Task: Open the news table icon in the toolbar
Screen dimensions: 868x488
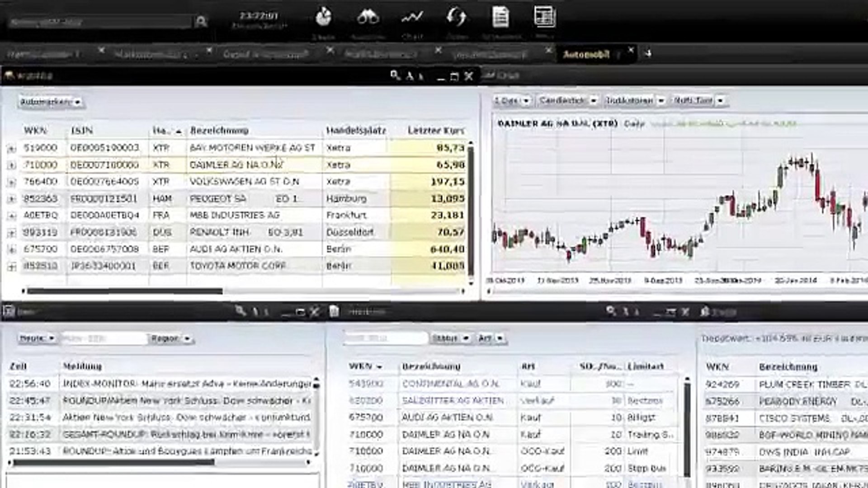Action: click(544, 17)
